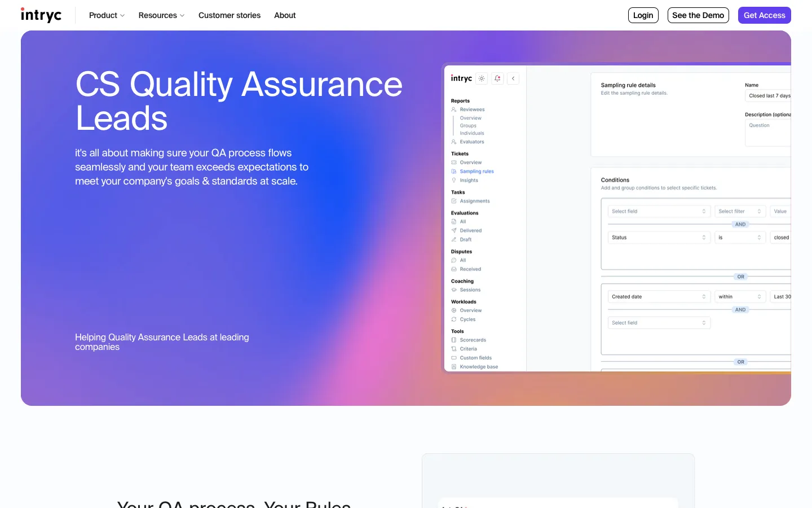The width and height of the screenshot is (812, 508).
Task: Open Knowledge base under Tools
Action: point(479,367)
